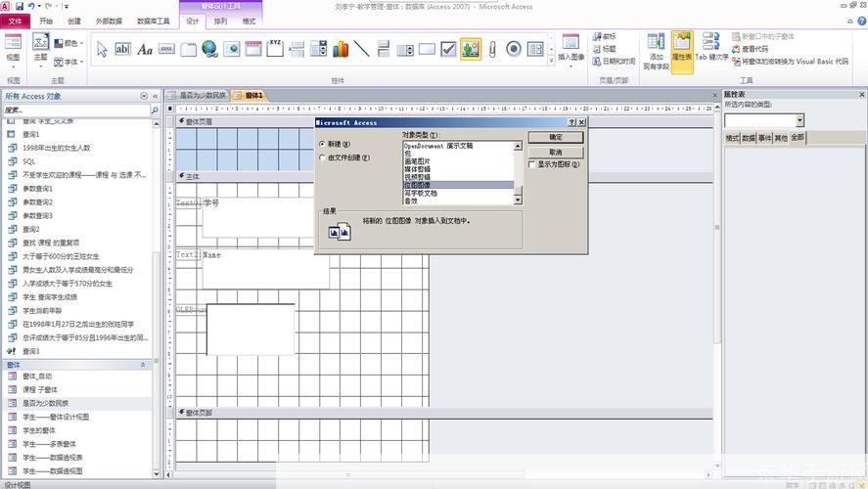
Task: Open the Tab Order (Tab 键次序) tool
Action: (x=711, y=49)
